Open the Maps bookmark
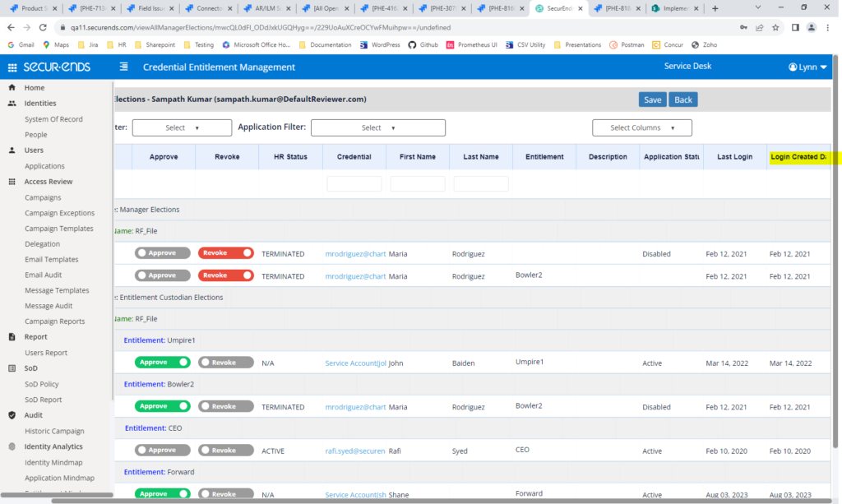Viewport: 842px width, 504px height. tap(56, 45)
